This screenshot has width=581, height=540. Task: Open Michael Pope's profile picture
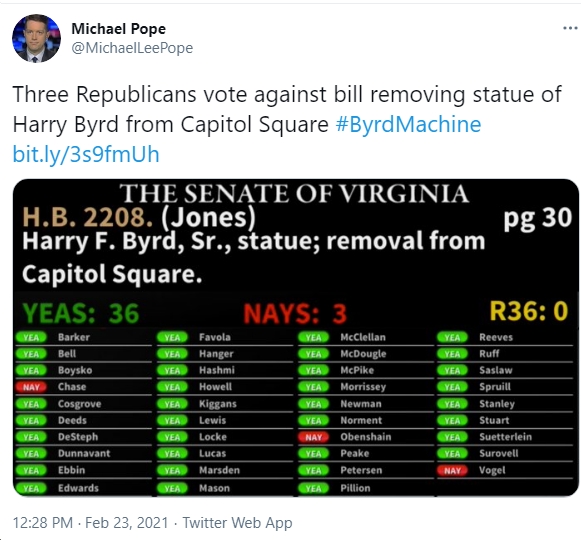click(x=36, y=38)
